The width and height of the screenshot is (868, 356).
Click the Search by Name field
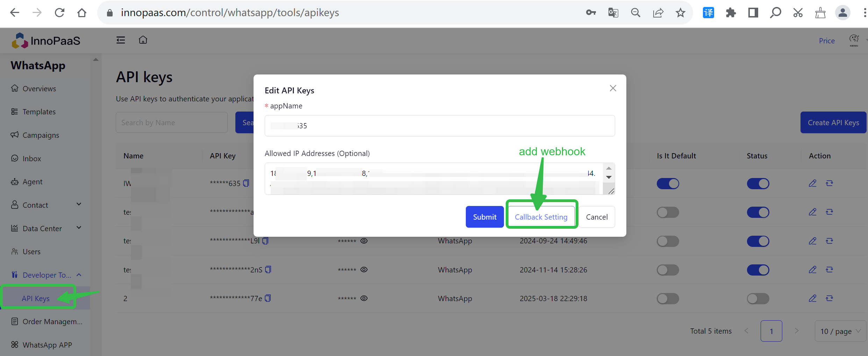coord(171,122)
